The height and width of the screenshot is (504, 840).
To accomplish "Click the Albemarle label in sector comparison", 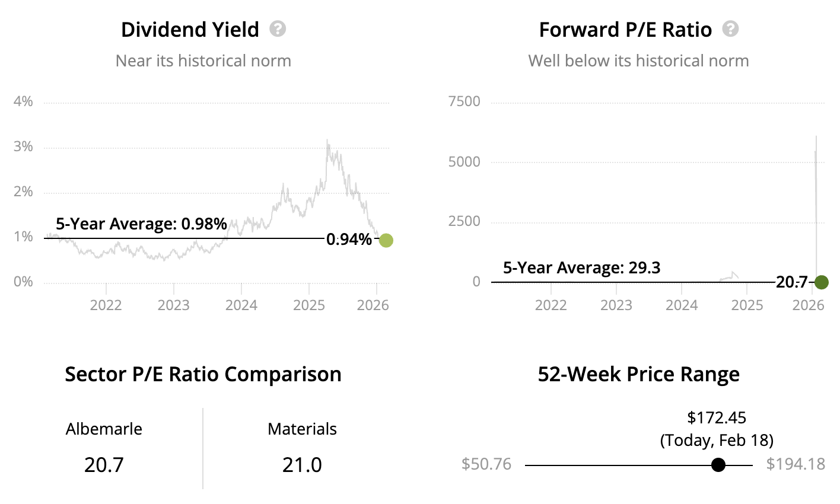I will [104, 429].
